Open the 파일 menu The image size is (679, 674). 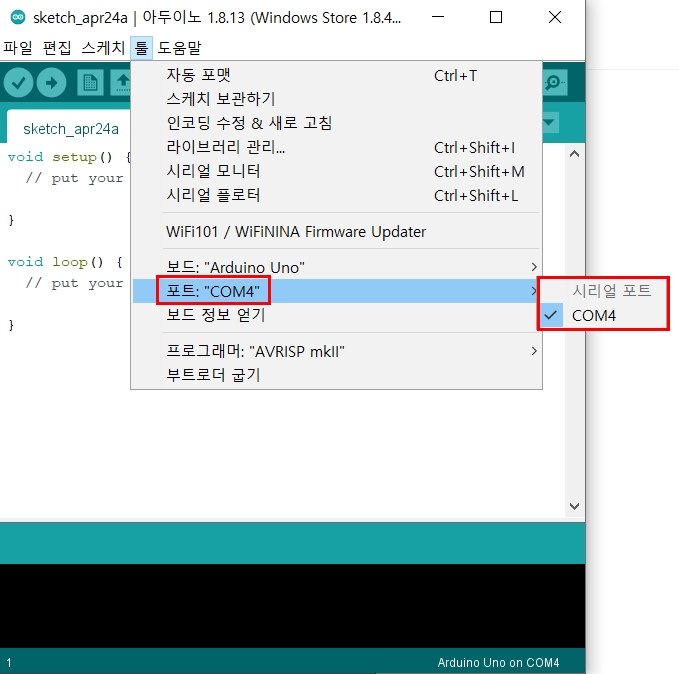[18, 48]
